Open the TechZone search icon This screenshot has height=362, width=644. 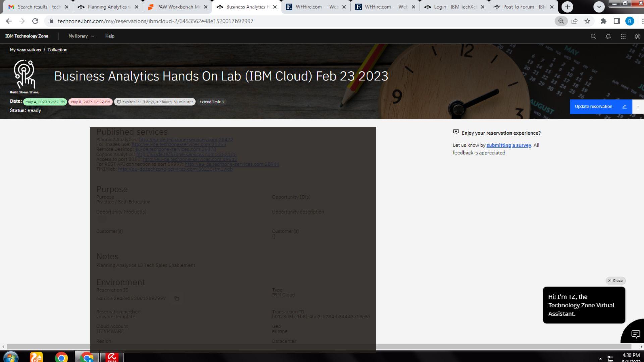pyautogui.click(x=593, y=36)
